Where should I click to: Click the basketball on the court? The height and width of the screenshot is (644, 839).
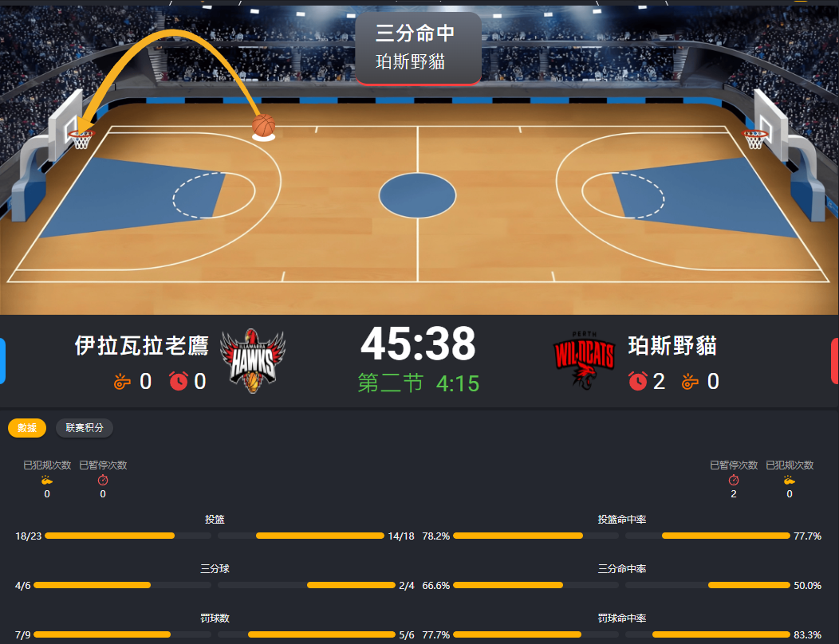[x=263, y=126]
